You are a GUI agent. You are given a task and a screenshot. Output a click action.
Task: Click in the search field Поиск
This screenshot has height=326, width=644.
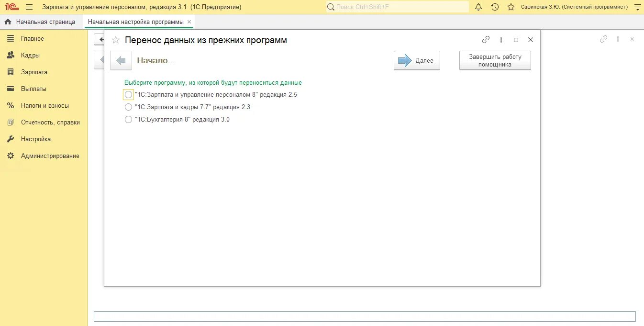398,7
